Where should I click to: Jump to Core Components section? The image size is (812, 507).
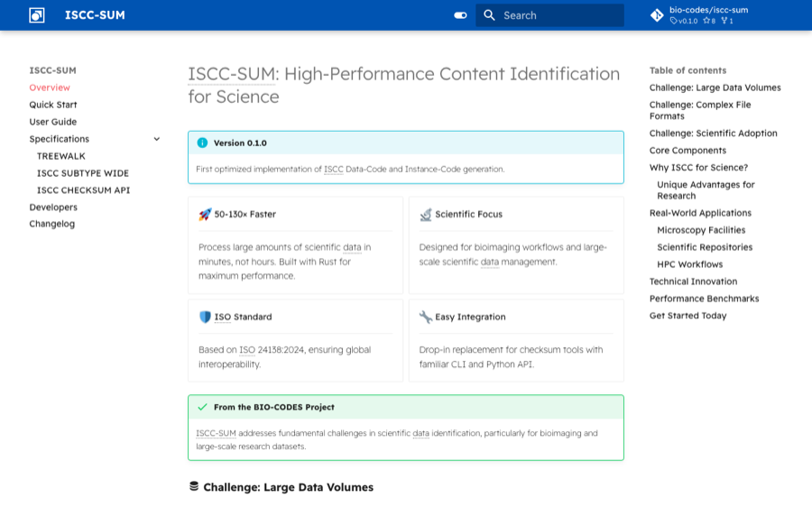[687, 150]
